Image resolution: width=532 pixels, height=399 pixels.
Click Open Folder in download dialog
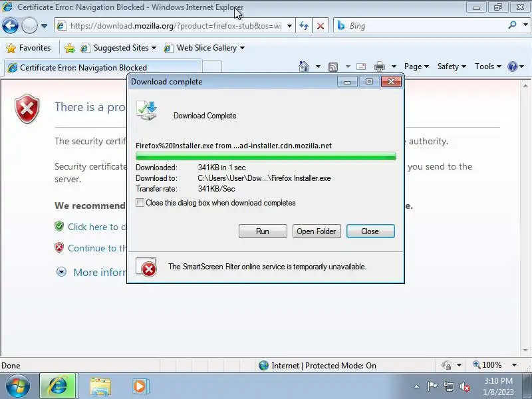(x=317, y=231)
